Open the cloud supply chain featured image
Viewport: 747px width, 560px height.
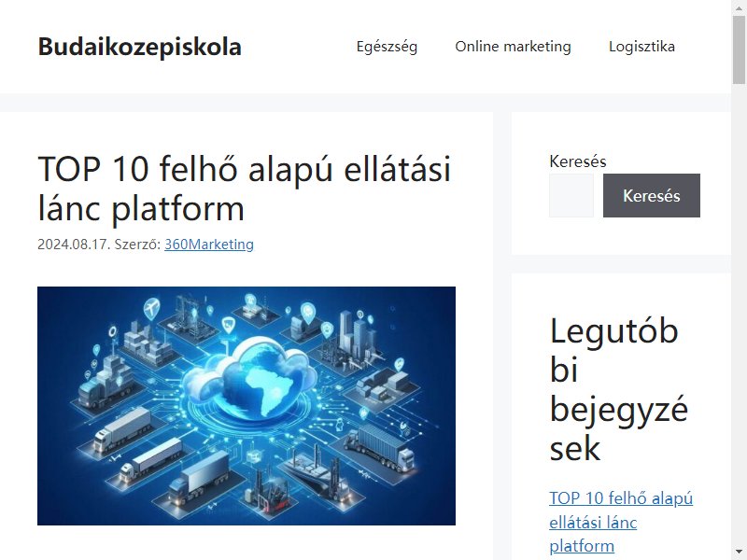click(x=247, y=406)
